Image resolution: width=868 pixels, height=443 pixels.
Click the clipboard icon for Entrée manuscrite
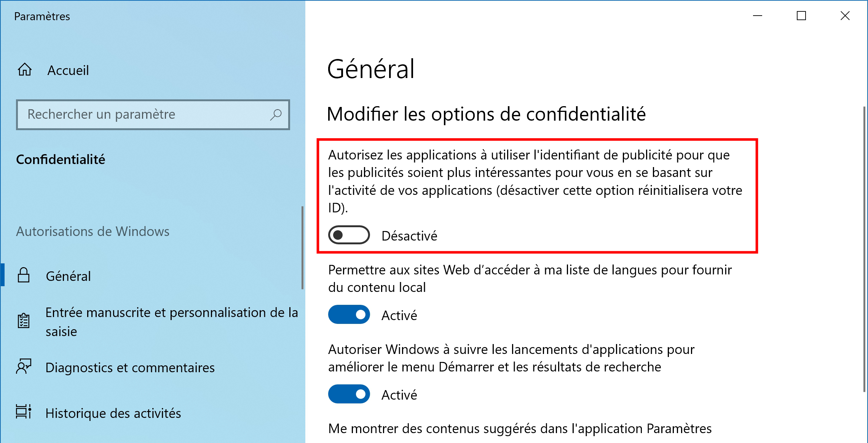click(24, 320)
